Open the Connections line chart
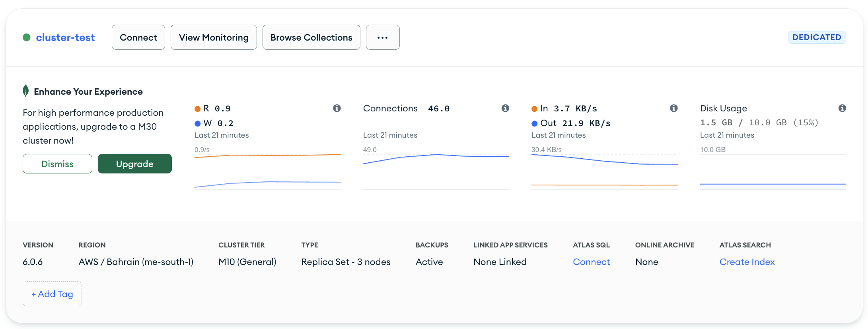 click(x=436, y=171)
